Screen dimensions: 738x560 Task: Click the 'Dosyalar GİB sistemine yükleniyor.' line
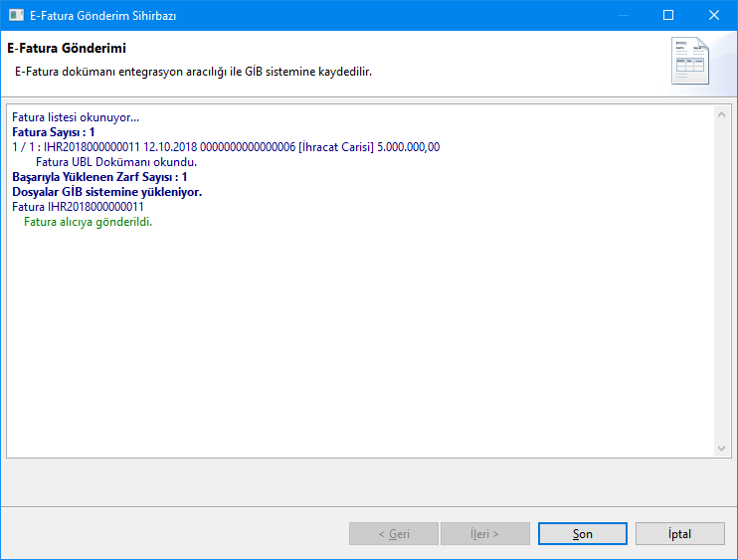click(x=107, y=192)
